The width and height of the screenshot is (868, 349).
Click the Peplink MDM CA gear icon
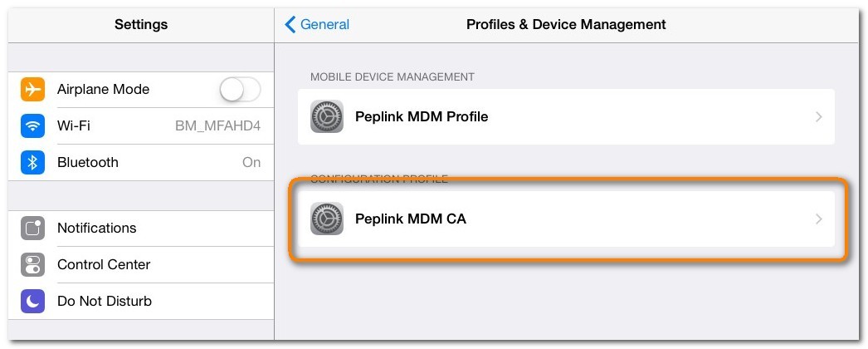click(x=327, y=219)
